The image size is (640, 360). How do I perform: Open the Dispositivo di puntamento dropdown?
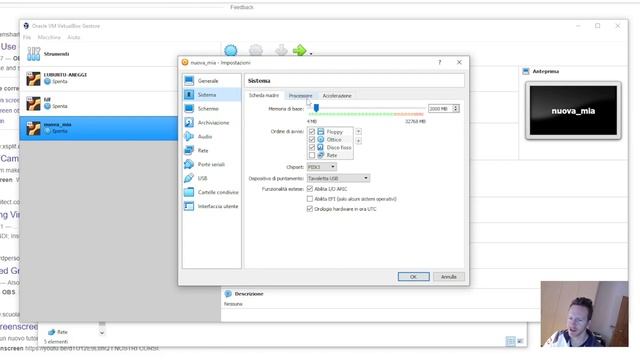click(338, 178)
